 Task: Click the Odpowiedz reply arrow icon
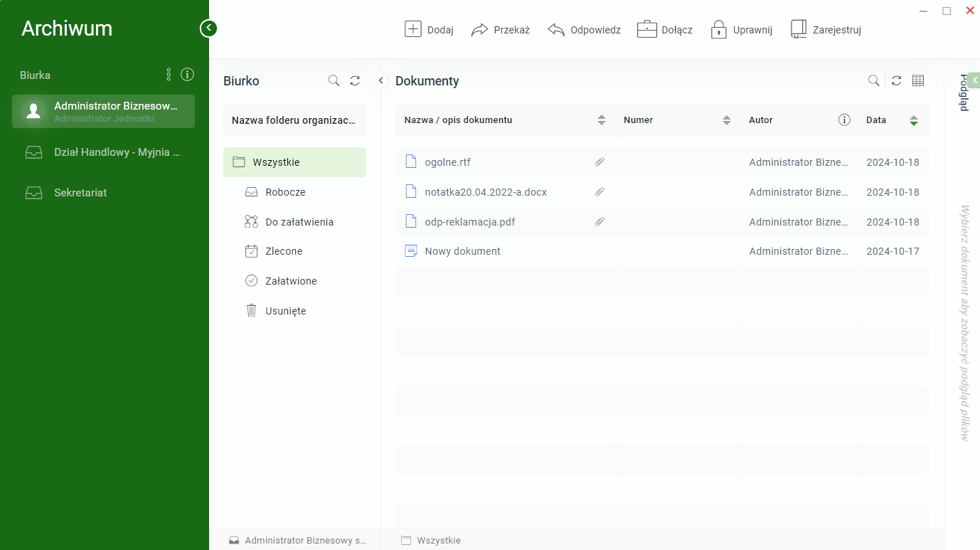[556, 30]
